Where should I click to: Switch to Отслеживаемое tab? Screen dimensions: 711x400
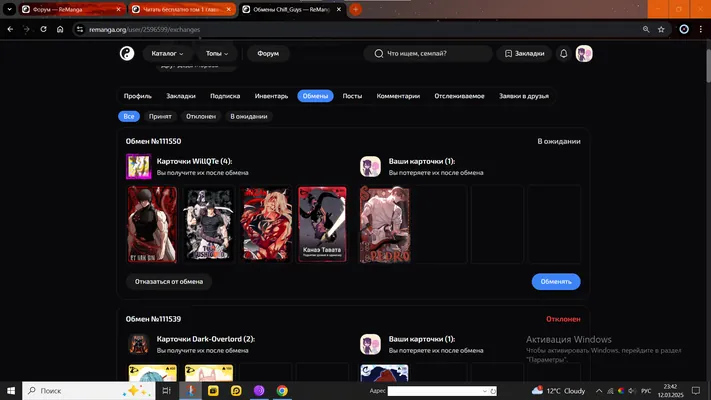[459, 96]
